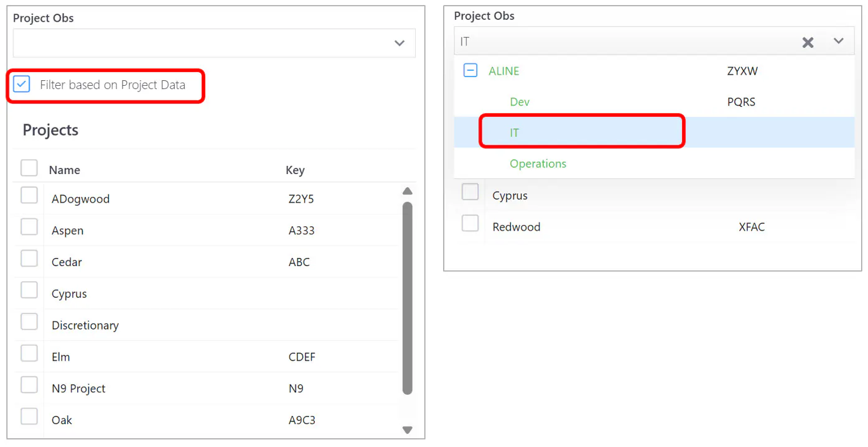Click key value CDEF
This screenshot has height=447, width=868.
pyautogui.click(x=302, y=357)
